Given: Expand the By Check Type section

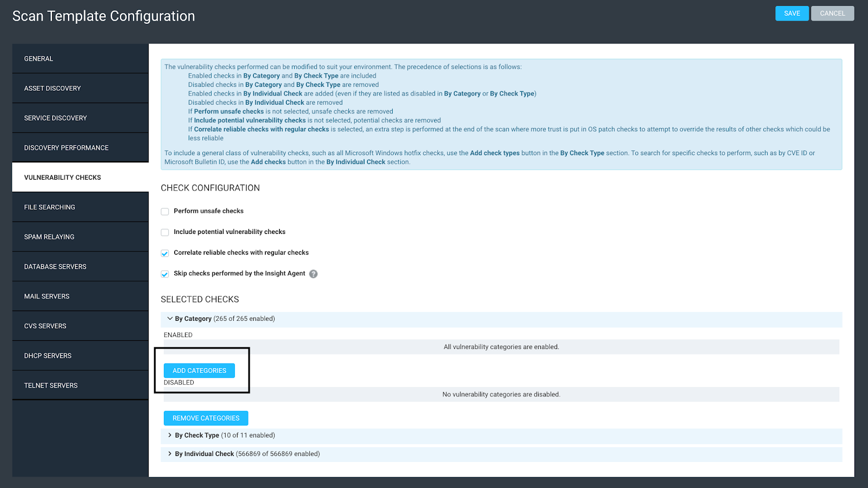Looking at the screenshot, I should coord(170,435).
